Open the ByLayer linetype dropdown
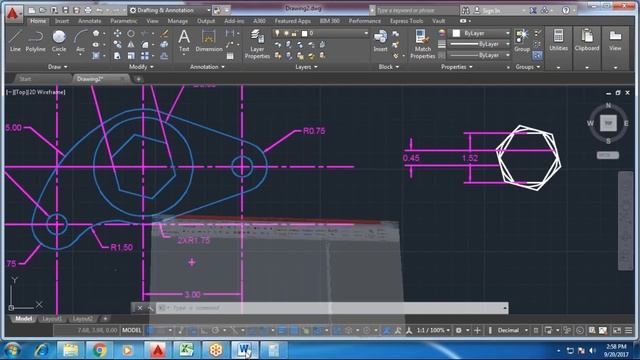The image size is (640, 360). click(x=480, y=55)
